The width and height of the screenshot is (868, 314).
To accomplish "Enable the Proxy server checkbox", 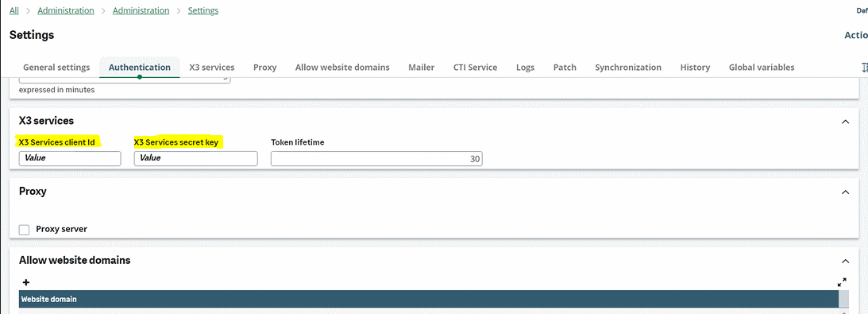I will coord(24,229).
